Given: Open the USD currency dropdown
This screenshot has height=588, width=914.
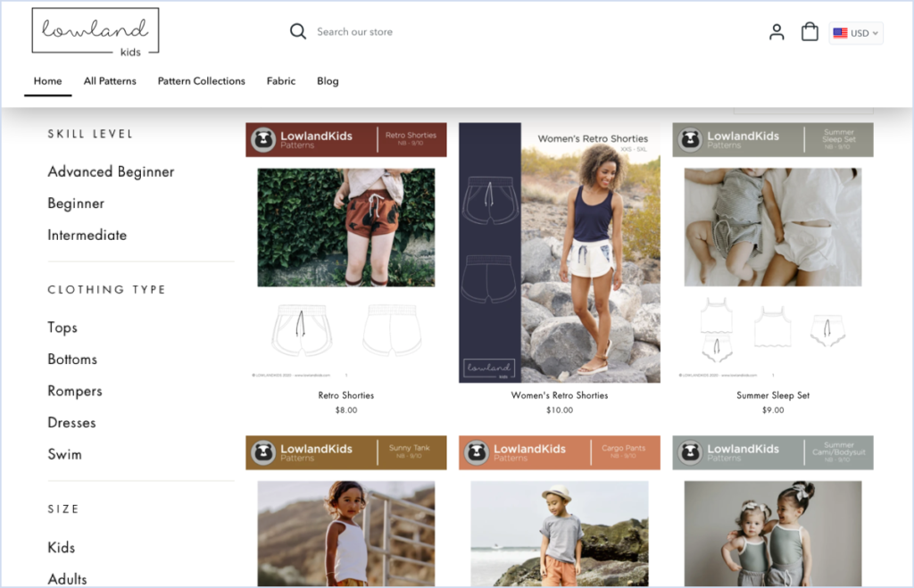Looking at the screenshot, I should pos(855,33).
